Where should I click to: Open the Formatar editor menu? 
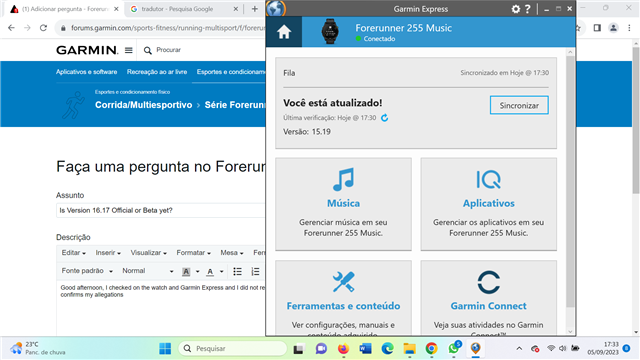click(x=193, y=253)
